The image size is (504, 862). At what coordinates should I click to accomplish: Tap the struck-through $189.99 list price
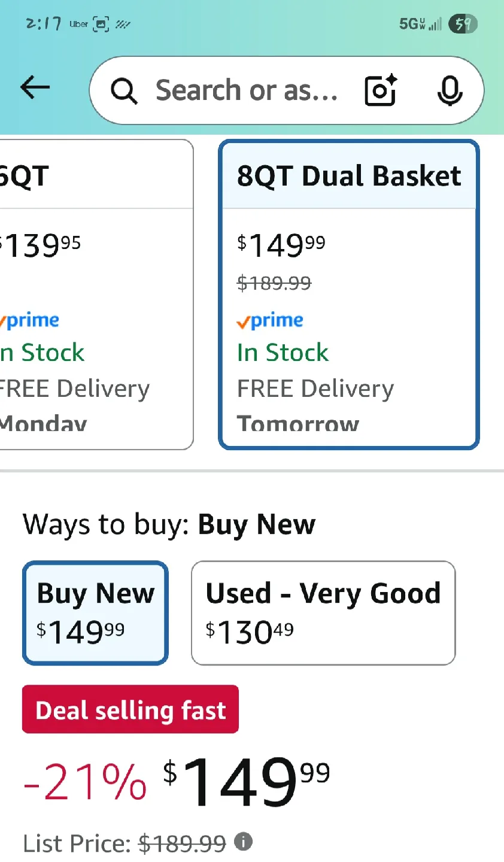coord(182,843)
